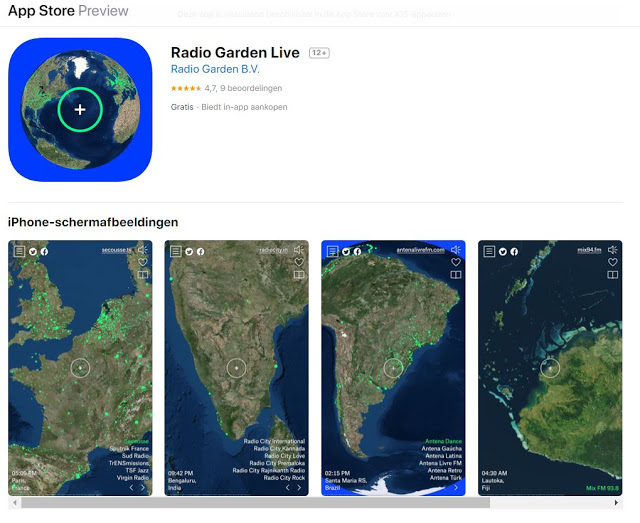
Task: Toggle the favorite heart in Brazil screenshot
Action: 456,262
